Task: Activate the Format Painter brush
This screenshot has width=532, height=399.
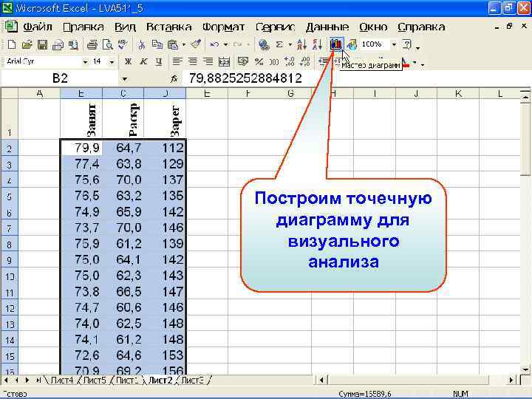Action: (x=196, y=44)
